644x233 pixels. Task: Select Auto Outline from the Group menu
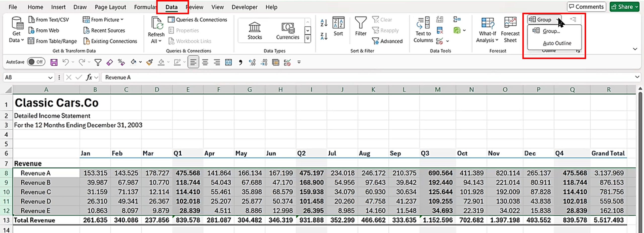(x=557, y=43)
